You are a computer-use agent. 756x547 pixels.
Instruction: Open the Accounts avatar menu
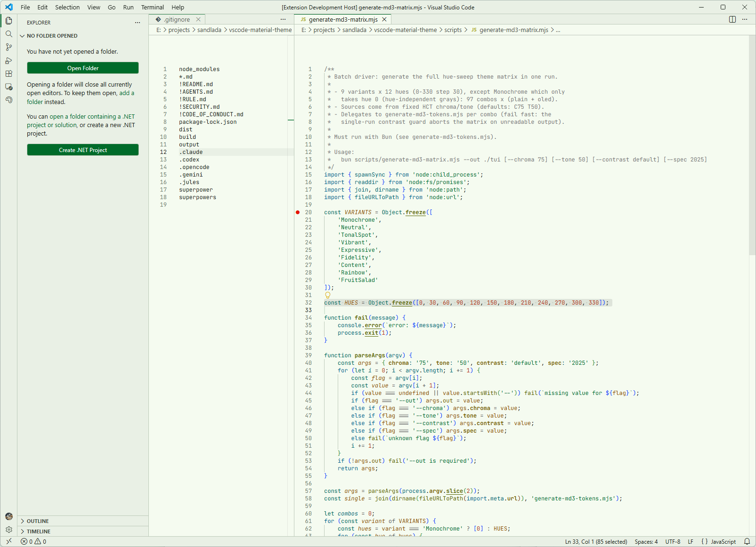8,516
